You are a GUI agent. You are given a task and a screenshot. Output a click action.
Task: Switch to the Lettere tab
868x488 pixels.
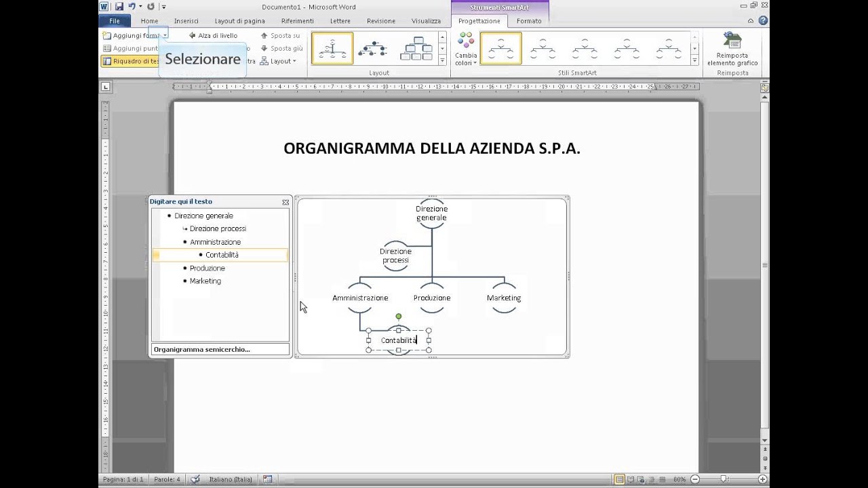click(340, 21)
